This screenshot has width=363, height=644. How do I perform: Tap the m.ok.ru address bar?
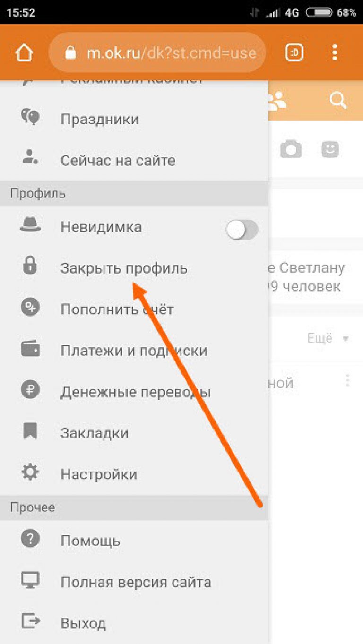pos(157,52)
